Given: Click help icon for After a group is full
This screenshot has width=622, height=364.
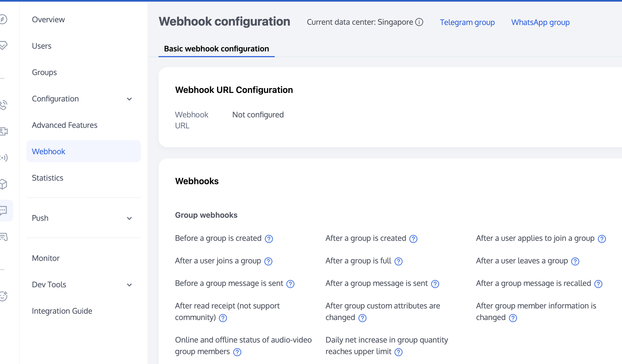Looking at the screenshot, I should click(399, 261).
